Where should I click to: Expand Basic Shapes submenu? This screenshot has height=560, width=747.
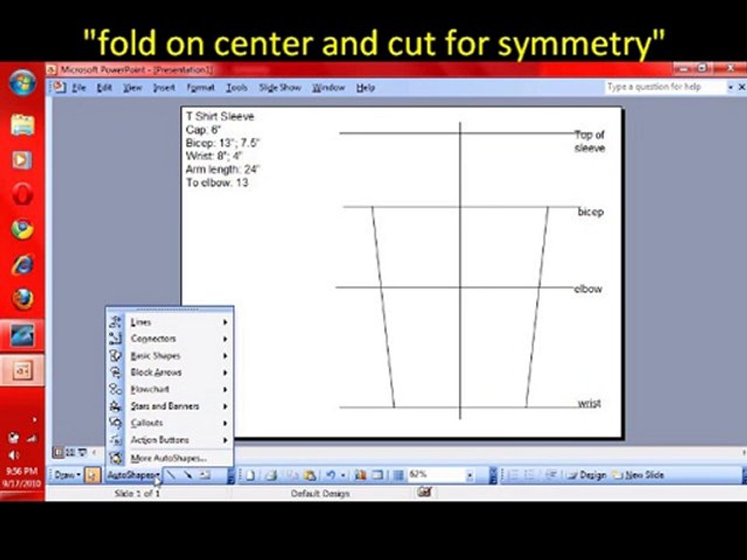170,355
